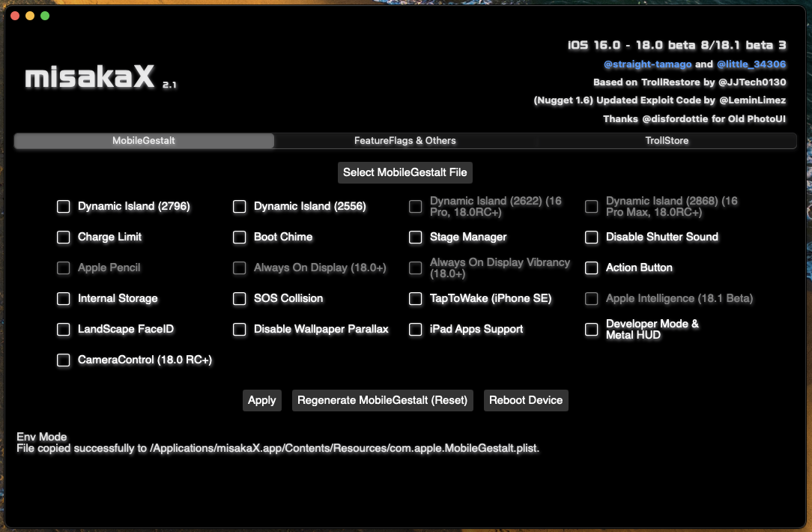Toggle Always On Display Vibrancy checkbox

[415, 267]
